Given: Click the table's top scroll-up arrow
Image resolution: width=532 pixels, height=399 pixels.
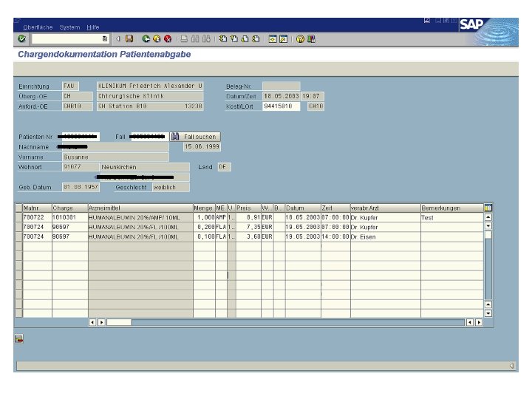Looking at the screenshot, I should 488,216.
